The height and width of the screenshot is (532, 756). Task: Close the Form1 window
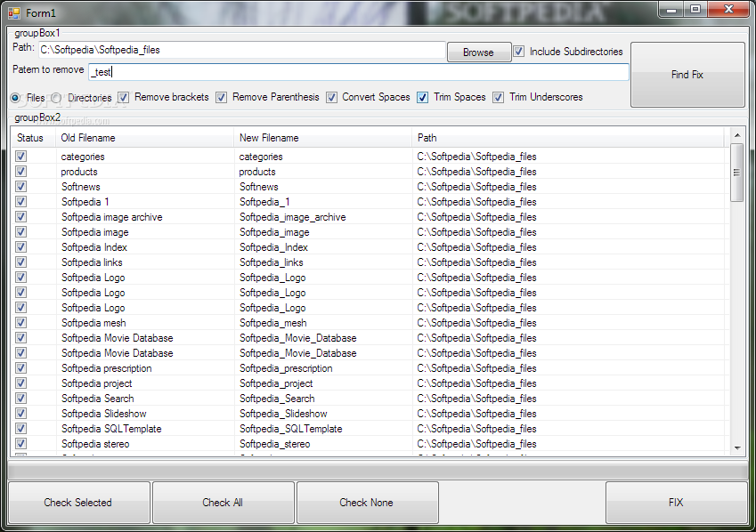729,9
